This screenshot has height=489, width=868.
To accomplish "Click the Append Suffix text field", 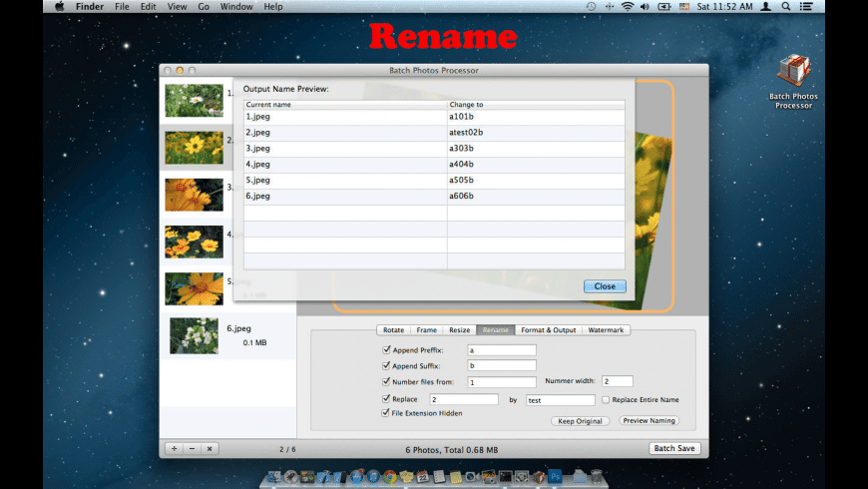I will coord(502,365).
